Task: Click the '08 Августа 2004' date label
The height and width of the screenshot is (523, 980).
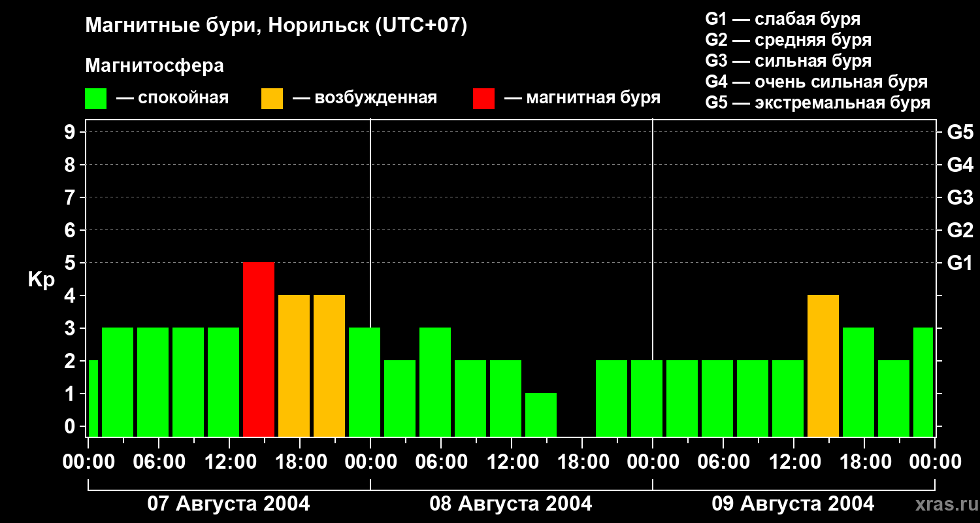Action: 511,504
